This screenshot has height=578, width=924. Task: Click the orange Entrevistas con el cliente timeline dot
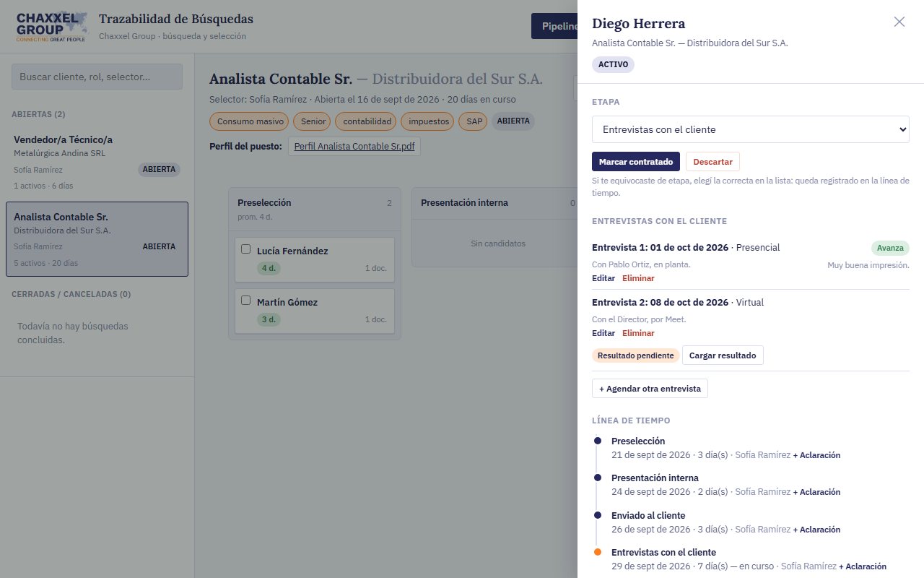click(x=597, y=552)
